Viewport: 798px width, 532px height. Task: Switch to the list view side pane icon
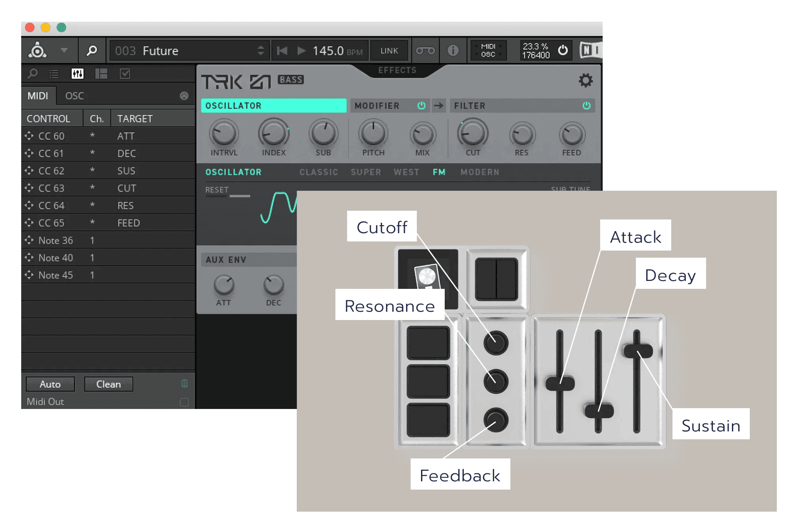(x=54, y=74)
